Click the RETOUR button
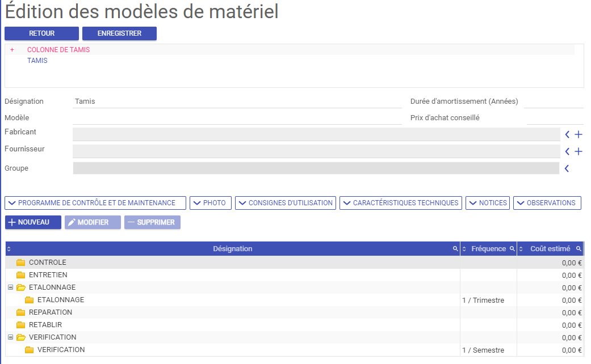Screen dimensions: 591x364 click(41, 33)
